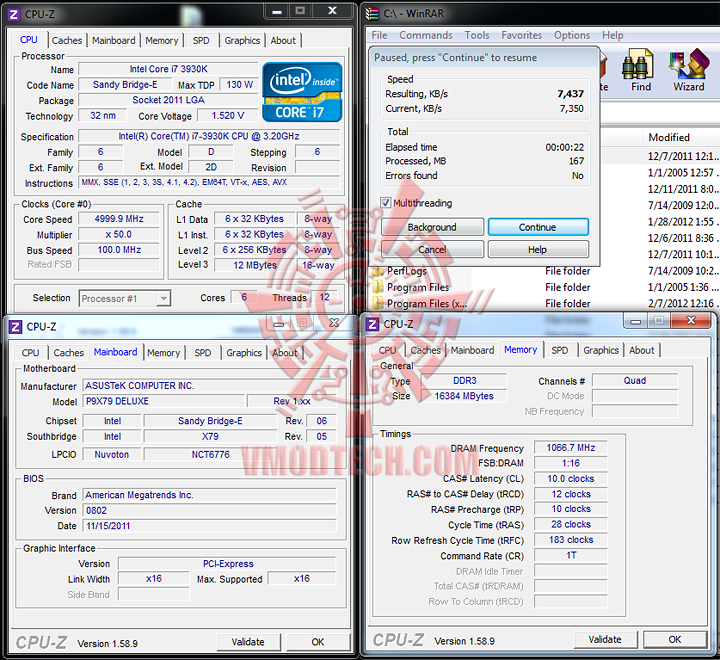Switch to Mainboard tab in top CPU-Z window

tap(113, 40)
